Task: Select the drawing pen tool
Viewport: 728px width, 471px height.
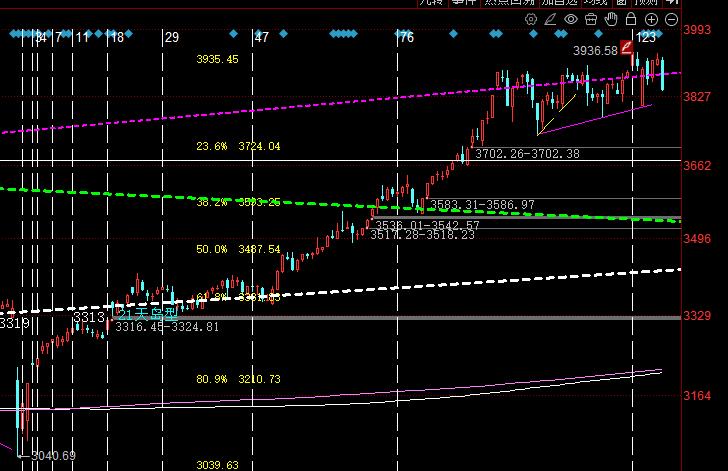Action: (x=550, y=19)
